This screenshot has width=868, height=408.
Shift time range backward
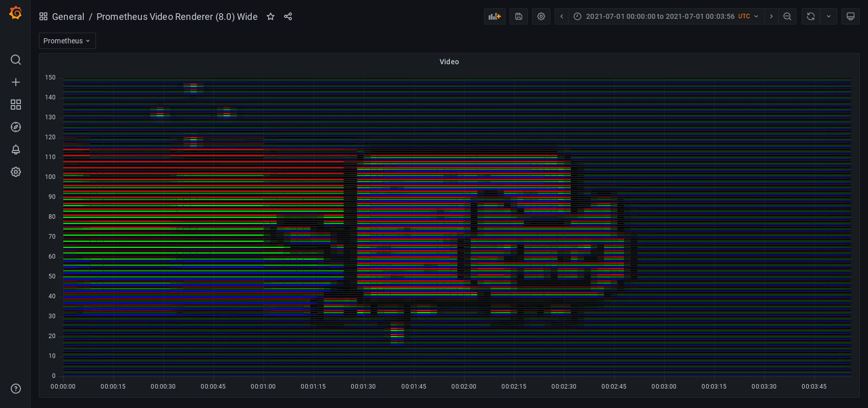(x=562, y=16)
